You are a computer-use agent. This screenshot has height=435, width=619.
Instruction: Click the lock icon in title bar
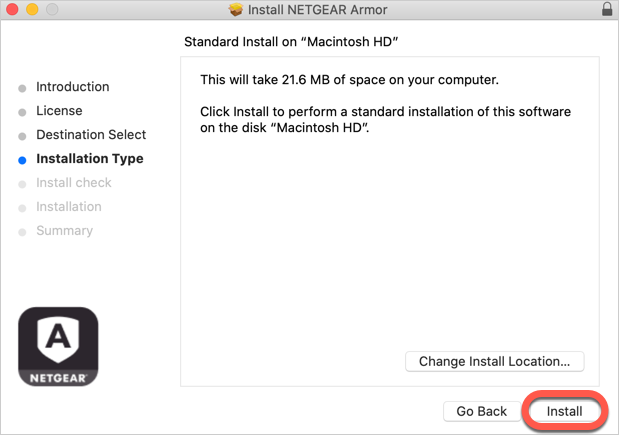607,9
